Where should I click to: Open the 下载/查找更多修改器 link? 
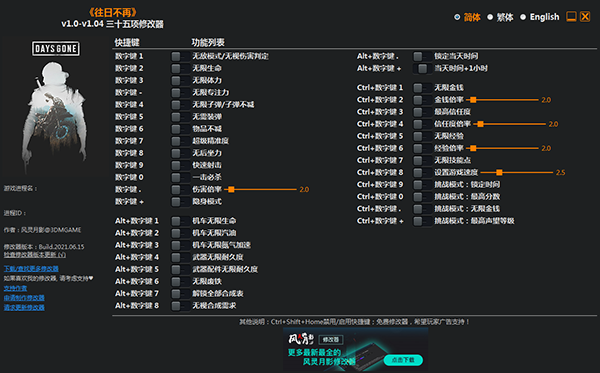[31, 269]
